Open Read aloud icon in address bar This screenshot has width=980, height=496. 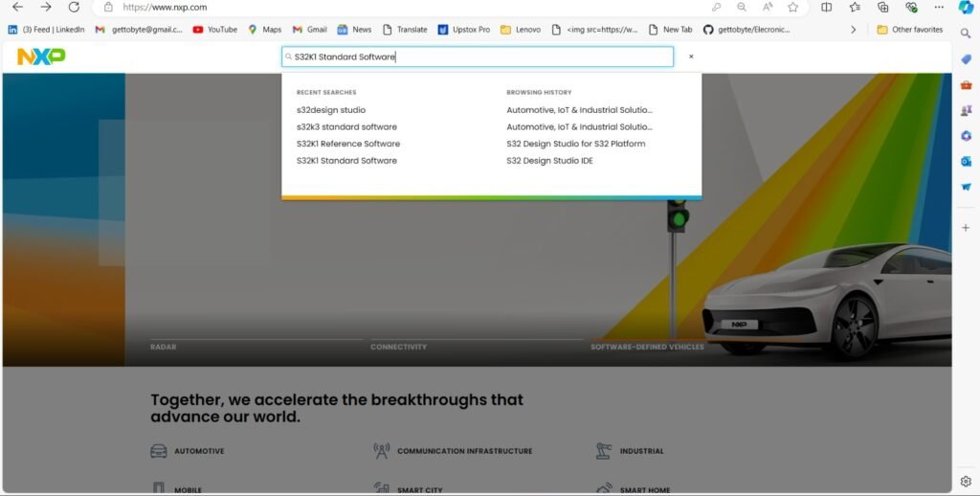tap(768, 8)
